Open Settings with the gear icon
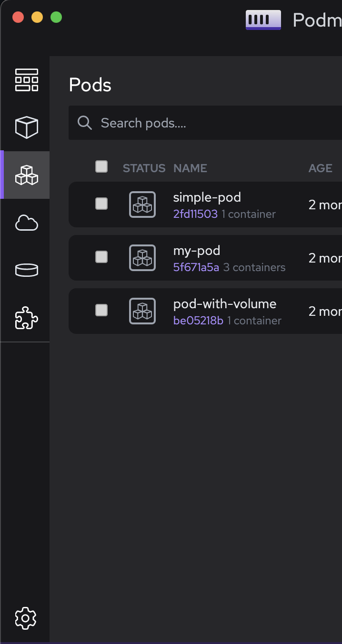Image resolution: width=342 pixels, height=644 pixels. click(x=26, y=618)
